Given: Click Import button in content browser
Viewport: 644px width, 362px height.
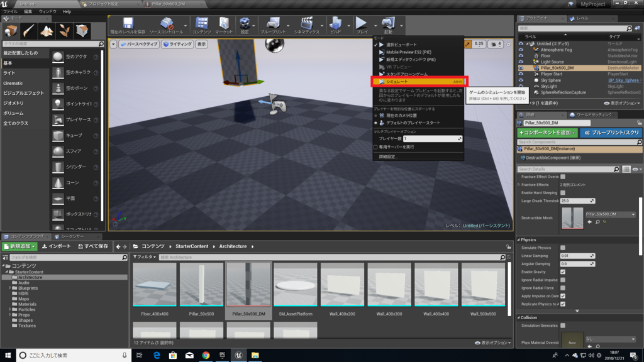Looking at the screenshot, I should [56, 246].
